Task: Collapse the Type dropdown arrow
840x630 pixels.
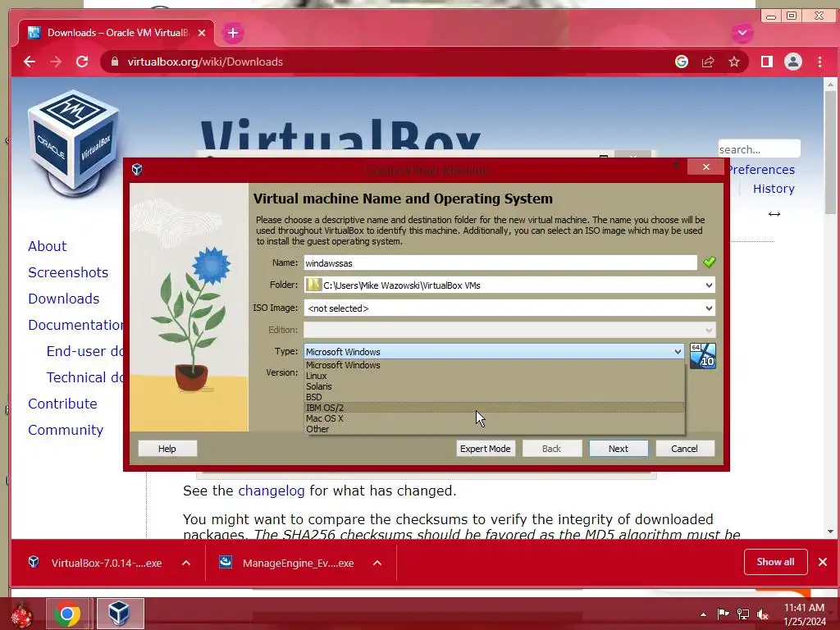Action: coord(678,351)
